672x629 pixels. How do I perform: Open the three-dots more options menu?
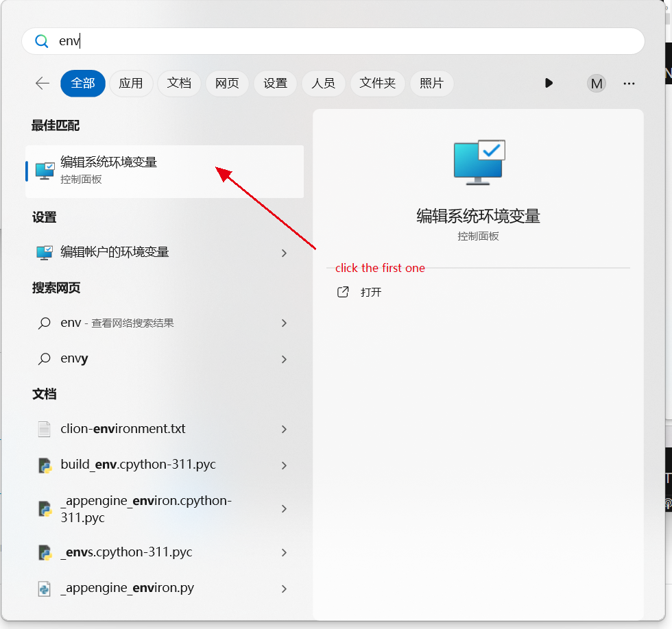coord(629,83)
